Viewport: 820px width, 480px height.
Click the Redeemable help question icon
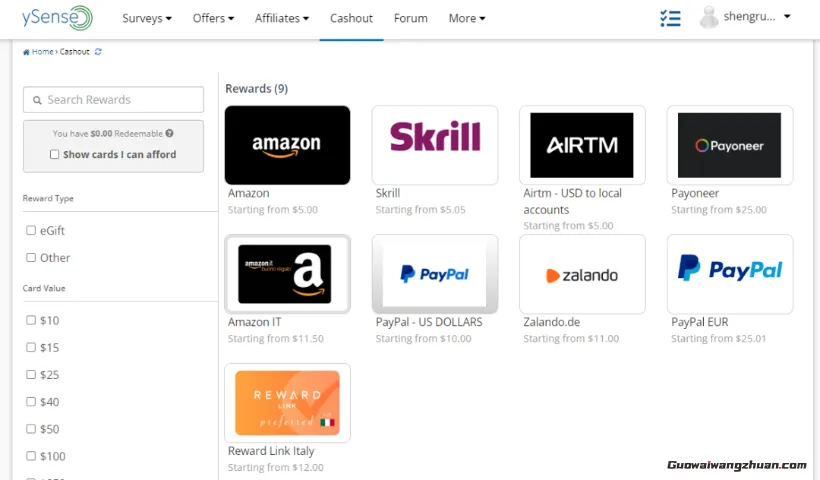coord(169,133)
